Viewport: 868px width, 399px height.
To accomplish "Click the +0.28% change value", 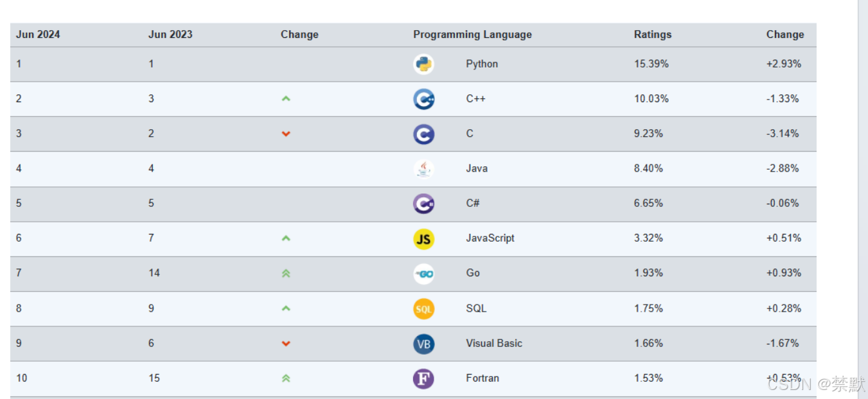I will pyautogui.click(x=784, y=308).
